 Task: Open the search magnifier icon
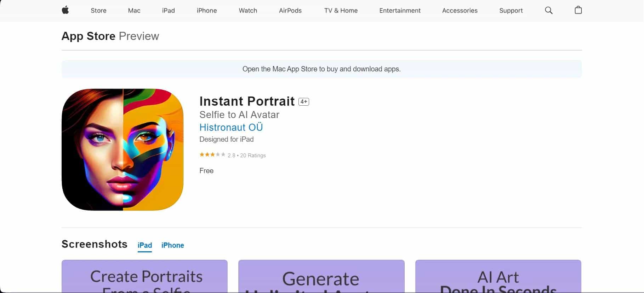548,10
